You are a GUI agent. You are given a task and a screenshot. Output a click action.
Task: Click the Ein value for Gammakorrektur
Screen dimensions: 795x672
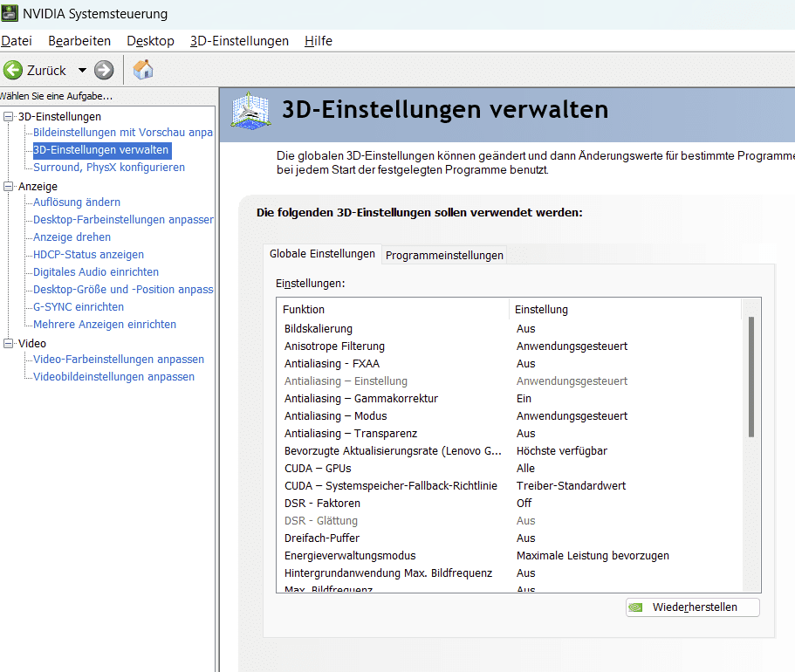click(524, 399)
